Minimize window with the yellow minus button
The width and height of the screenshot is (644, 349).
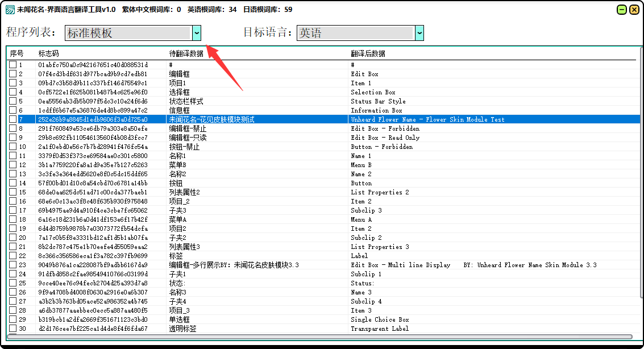(622, 10)
